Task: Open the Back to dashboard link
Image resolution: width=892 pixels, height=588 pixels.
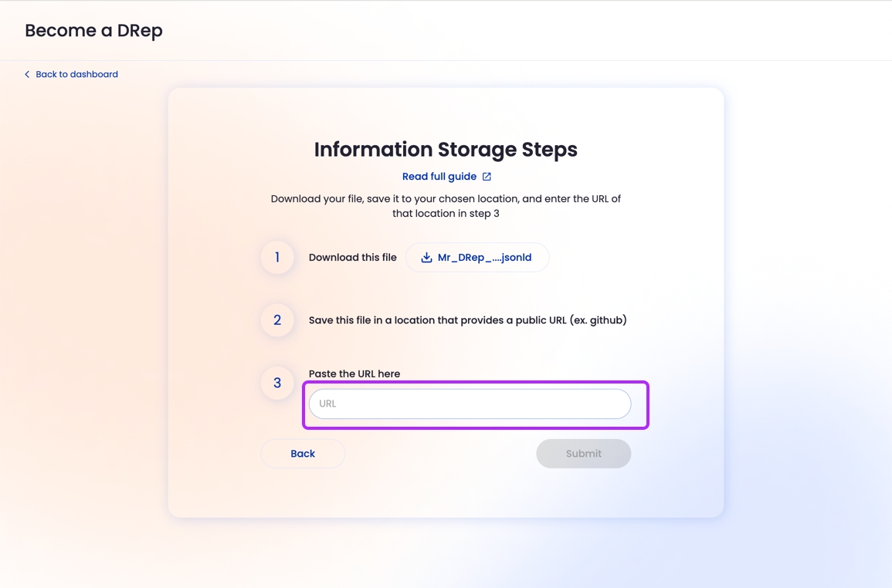Action: (x=76, y=75)
